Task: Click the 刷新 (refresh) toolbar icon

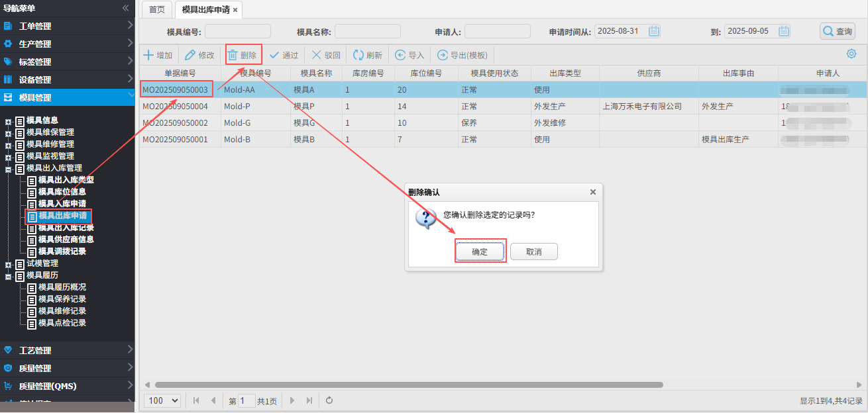Action: 358,55
